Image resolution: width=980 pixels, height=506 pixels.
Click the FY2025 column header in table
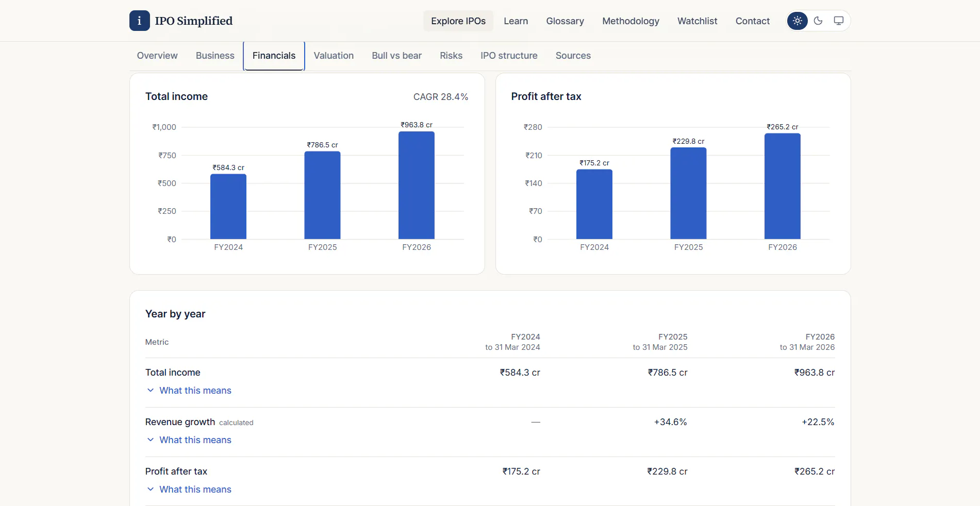[660, 342]
